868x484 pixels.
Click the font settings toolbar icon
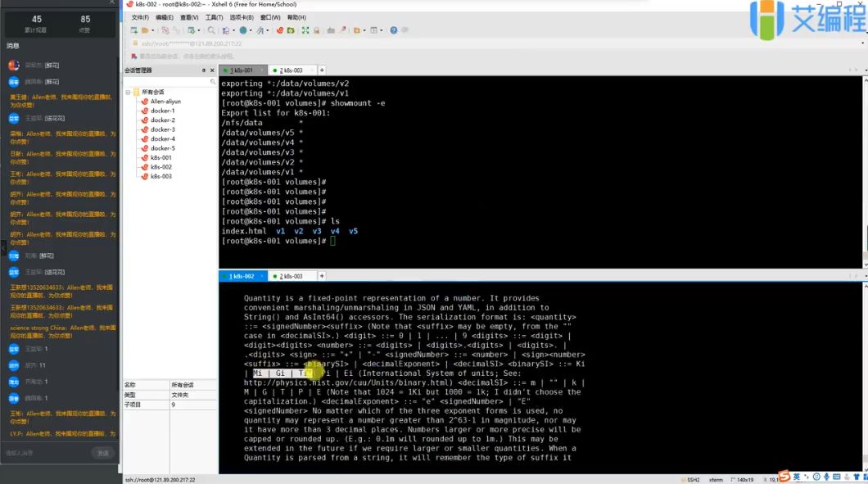coord(260,30)
